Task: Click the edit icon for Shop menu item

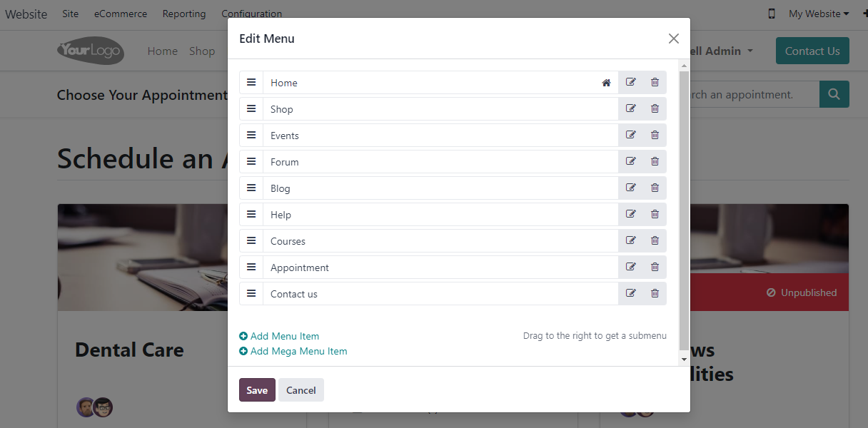Action: (630, 108)
